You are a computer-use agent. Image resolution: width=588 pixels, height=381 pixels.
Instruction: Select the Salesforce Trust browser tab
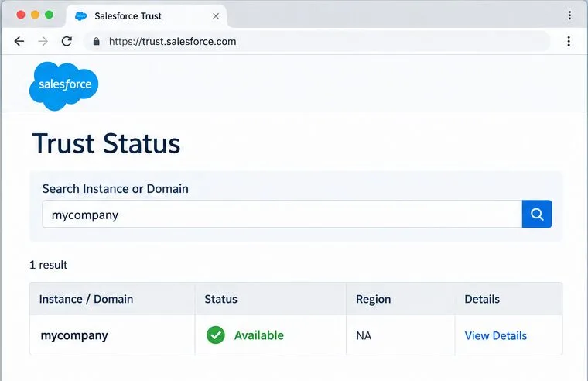(146, 16)
